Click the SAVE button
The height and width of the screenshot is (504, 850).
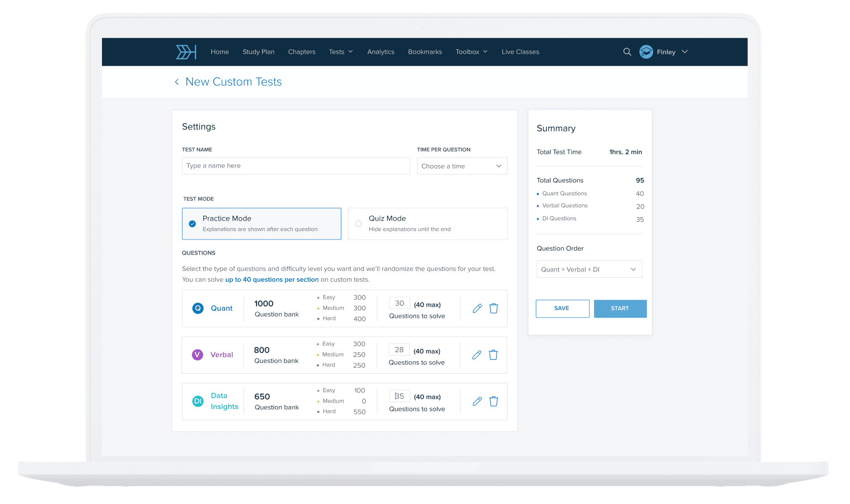pos(562,309)
